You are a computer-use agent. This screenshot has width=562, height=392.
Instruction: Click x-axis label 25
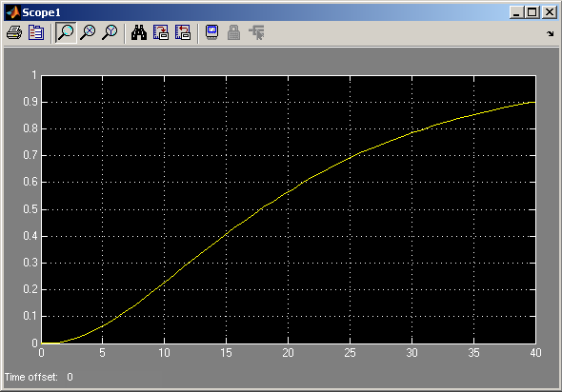coord(350,353)
